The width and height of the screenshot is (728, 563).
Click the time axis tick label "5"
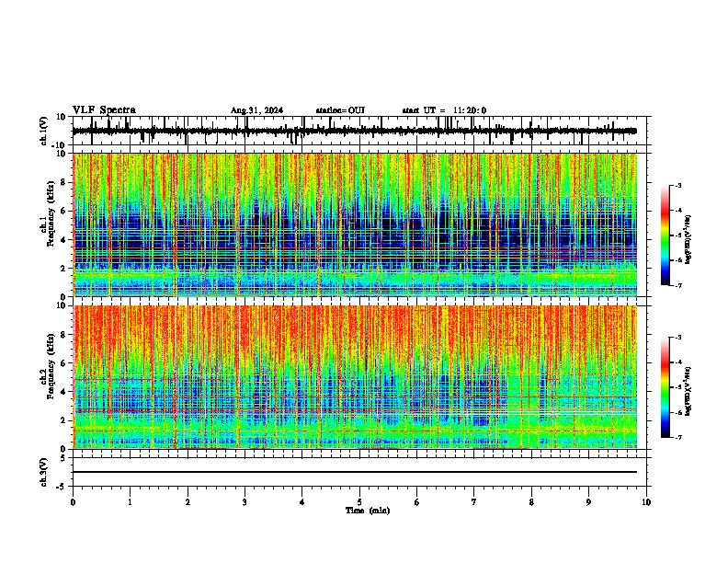pyautogui.click(x=359, y=502)
